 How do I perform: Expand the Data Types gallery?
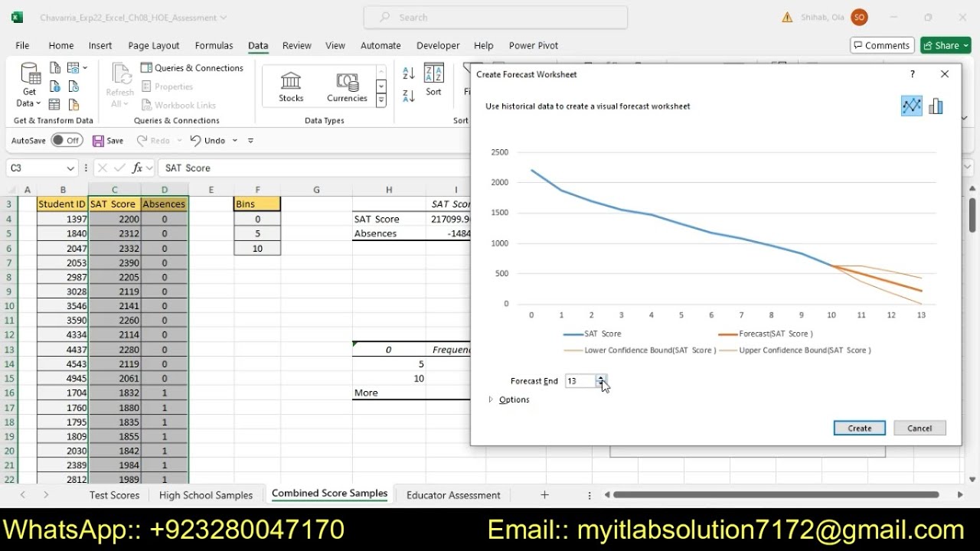pos(381,100)
